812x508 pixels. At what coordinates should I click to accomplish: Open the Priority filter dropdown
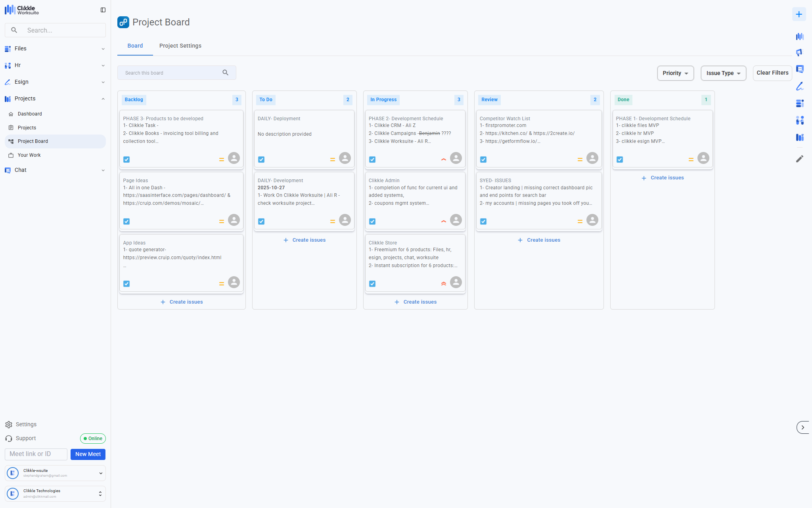coord(675,73)
